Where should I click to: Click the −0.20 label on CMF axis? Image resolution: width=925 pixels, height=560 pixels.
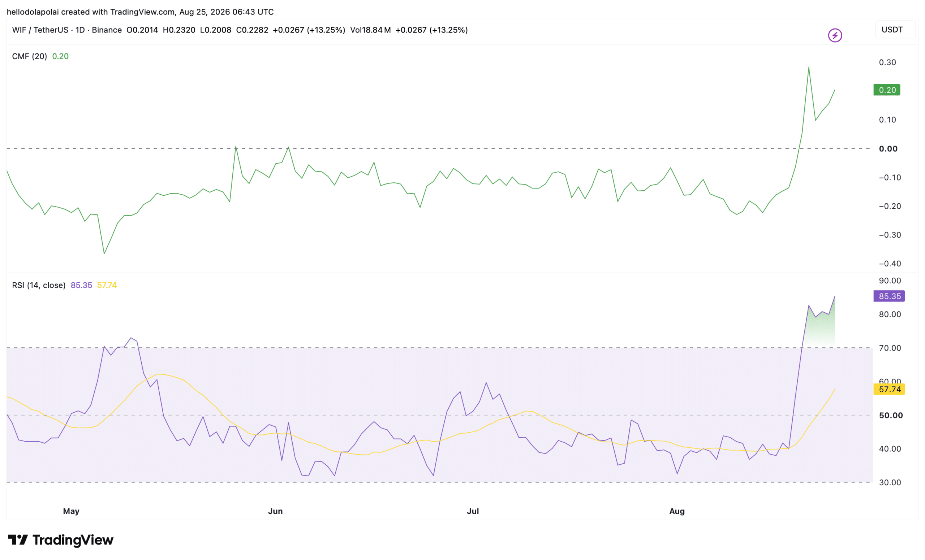(x=890, y=206)
